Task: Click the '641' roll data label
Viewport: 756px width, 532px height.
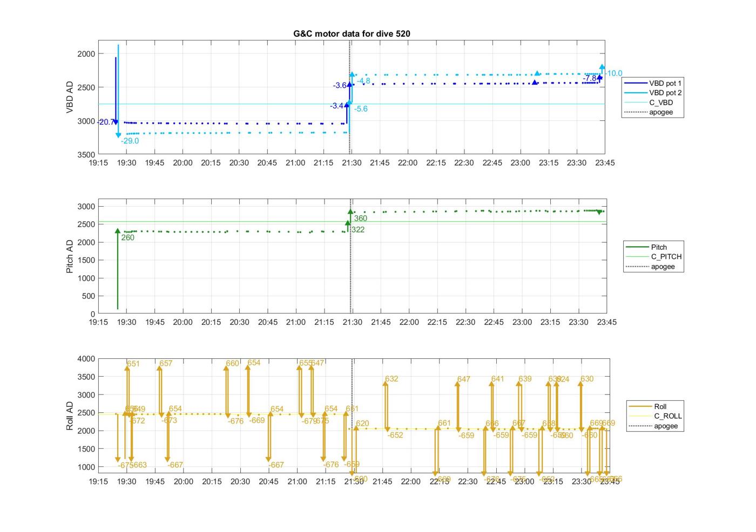Action: click(497, 379)
